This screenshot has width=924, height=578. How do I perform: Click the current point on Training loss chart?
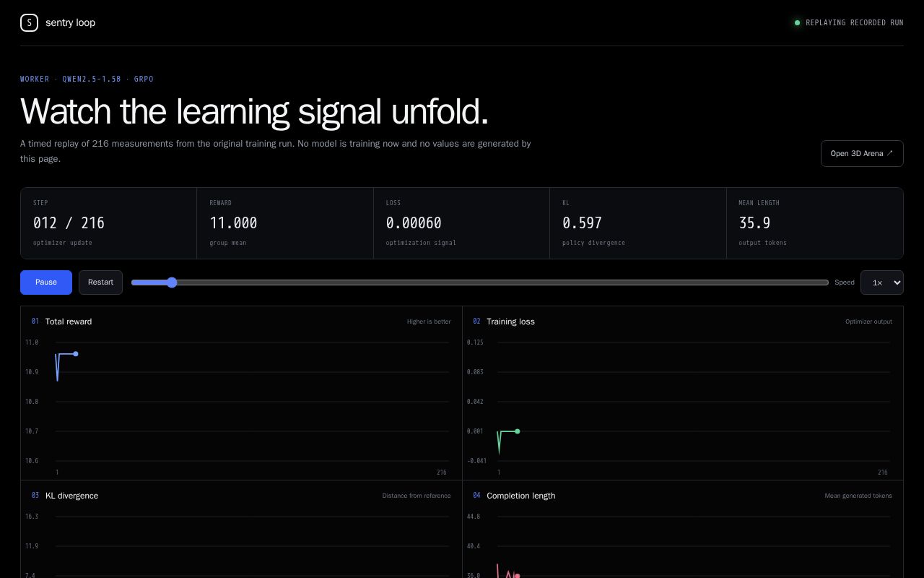(518, 431)
